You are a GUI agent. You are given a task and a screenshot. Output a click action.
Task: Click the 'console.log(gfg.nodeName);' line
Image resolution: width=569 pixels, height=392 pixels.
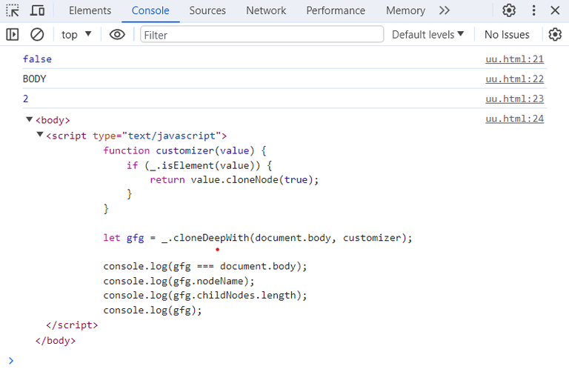[179, 281]
